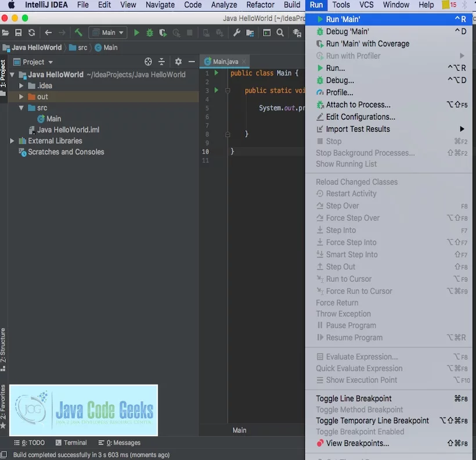Viewport: 476px width, 460px height.
Task: Click the Build project hammer icon
Action: coord(78,32)
